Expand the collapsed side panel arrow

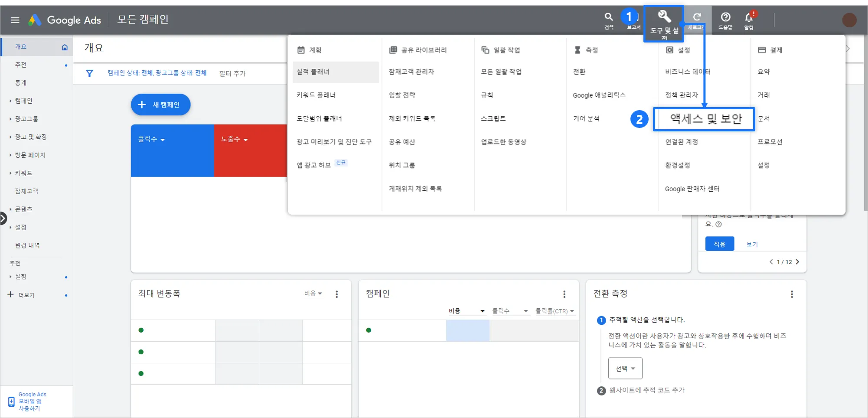coord(3,218)
